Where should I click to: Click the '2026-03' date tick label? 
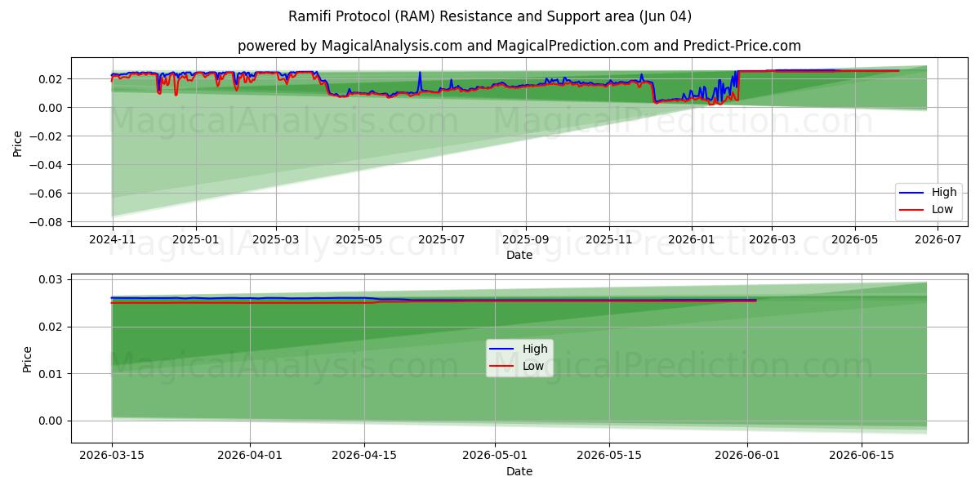coord(772,239)
